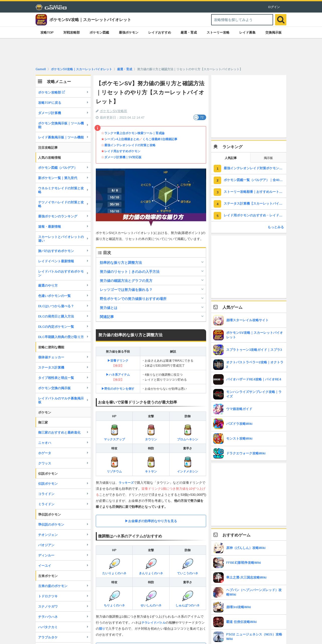Click the インドメタシン bottle icon
Screen dimensions: 322x644
[x=188, y=462]
